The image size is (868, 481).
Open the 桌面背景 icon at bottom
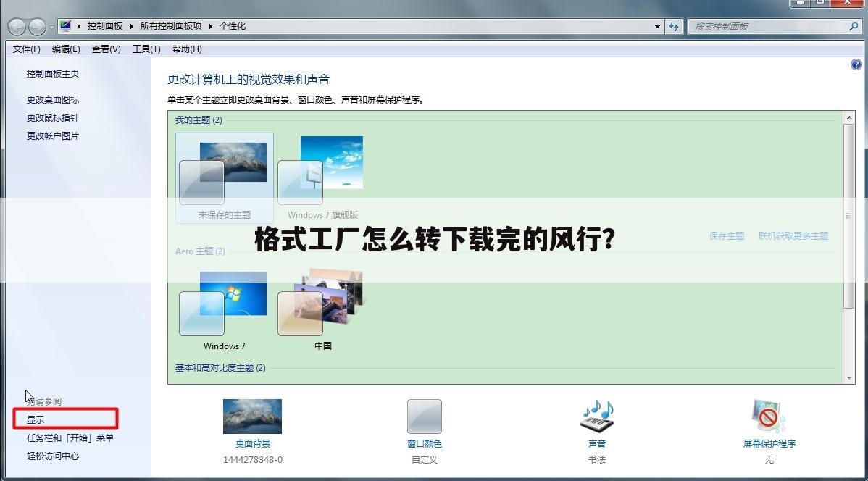tap(252, 417)
